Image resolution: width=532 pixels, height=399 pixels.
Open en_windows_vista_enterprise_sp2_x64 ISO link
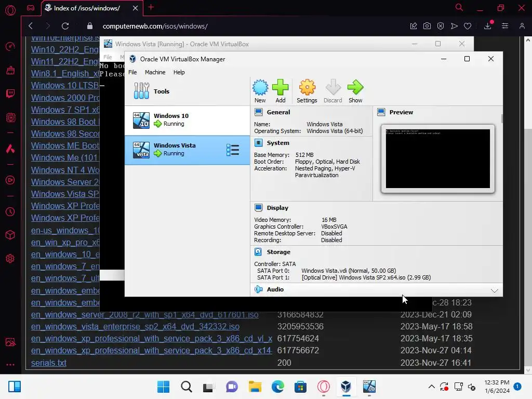135,326
